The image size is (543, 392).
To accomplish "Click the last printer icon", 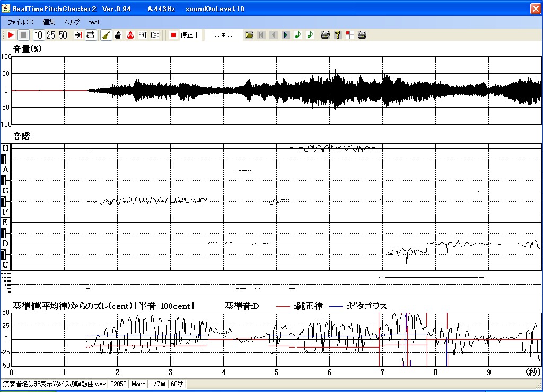I will point(362,35).
